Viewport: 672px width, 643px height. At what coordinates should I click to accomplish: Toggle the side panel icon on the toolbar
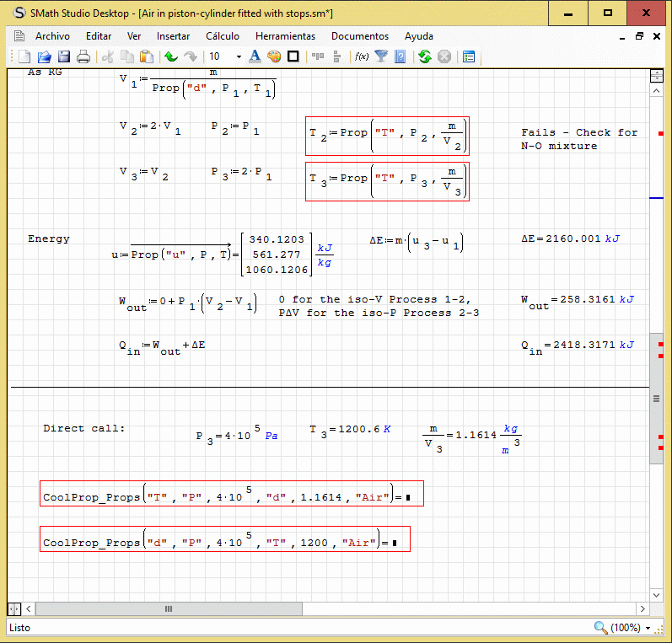tap(469, 56)
